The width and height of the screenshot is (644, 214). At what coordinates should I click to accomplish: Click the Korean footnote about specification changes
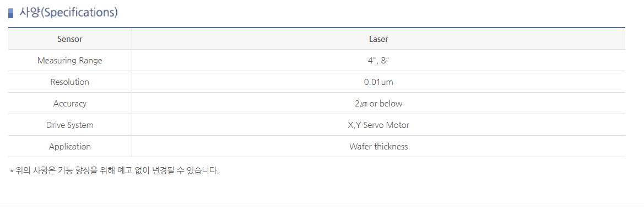tap(115, 170)
